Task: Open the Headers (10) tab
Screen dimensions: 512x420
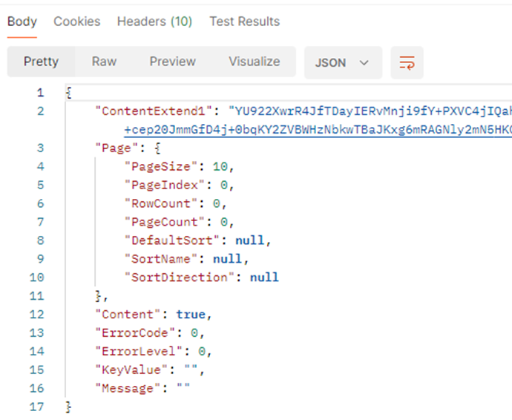Action: click(154, 22)
